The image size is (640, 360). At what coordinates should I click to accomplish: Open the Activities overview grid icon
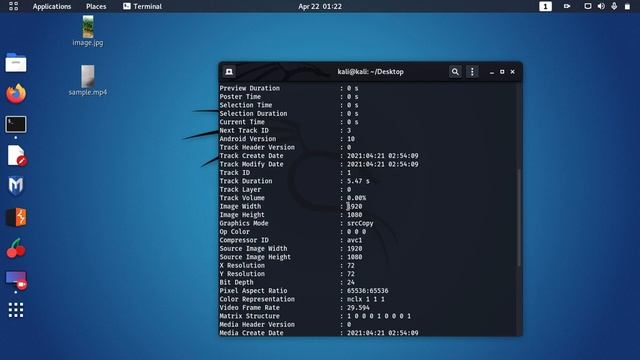coord(13,6)
